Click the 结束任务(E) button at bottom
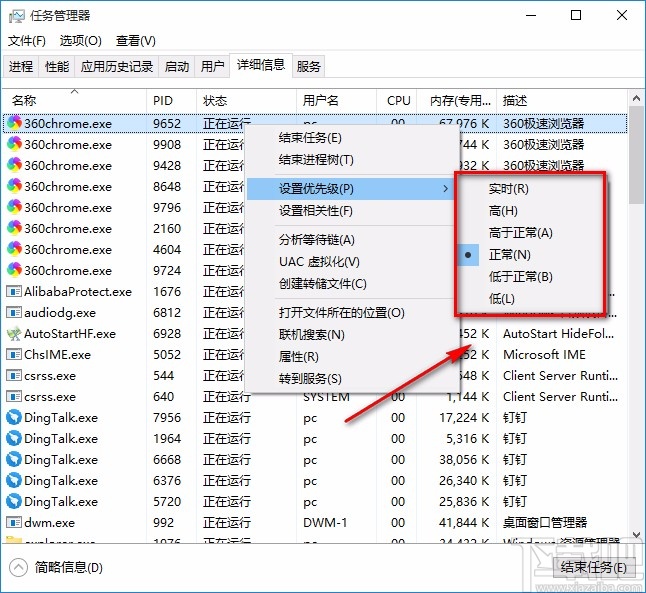The height and width of the screenshot is (593, 646). coord(593,568)
